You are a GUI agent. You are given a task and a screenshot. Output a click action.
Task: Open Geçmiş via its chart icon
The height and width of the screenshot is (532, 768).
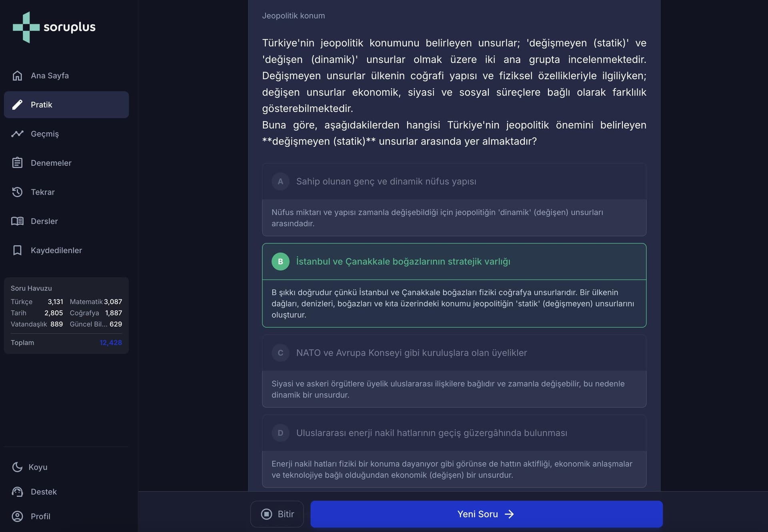pyautogui.click(x=17, y=134)
